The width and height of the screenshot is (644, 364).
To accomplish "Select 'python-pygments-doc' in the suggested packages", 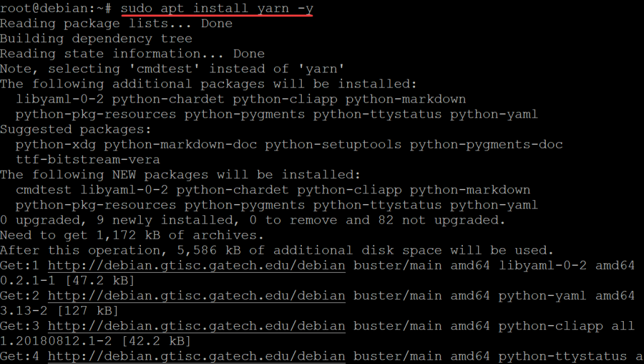I will coord(486,144).
